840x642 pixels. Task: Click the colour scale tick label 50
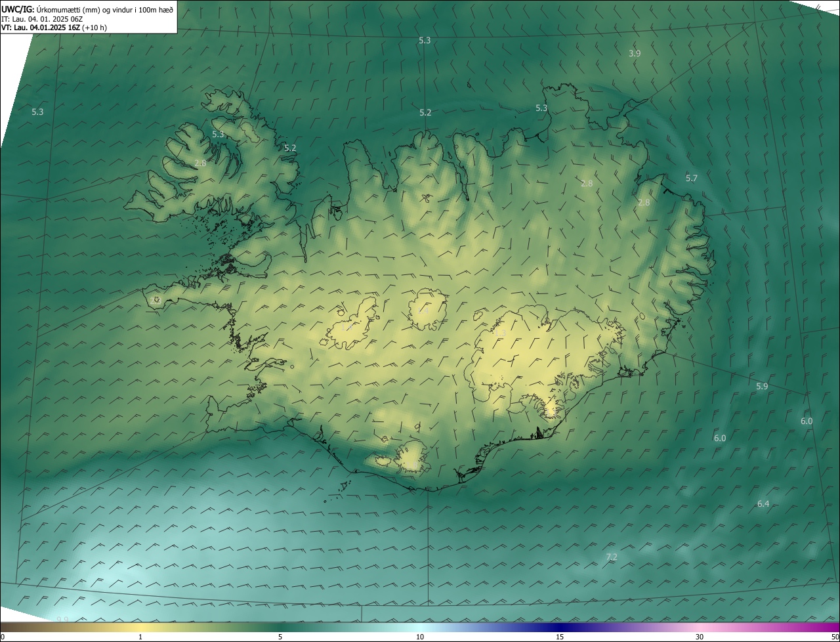pyautogui.click(x=835, y=637)
